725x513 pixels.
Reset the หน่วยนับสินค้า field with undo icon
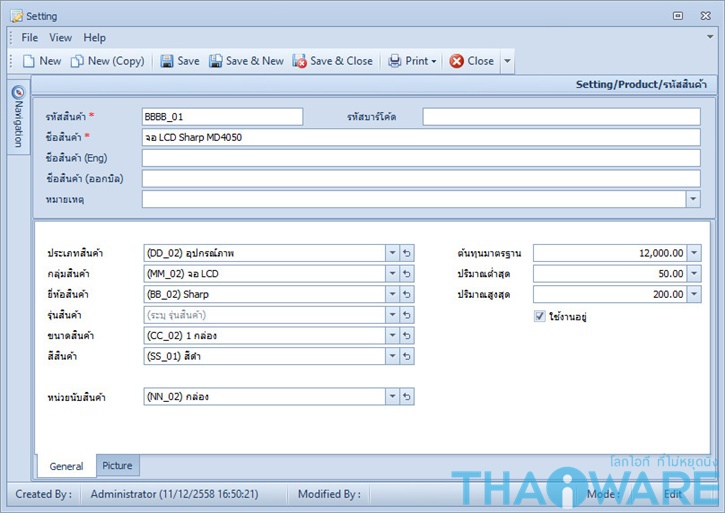click(407, 396)
